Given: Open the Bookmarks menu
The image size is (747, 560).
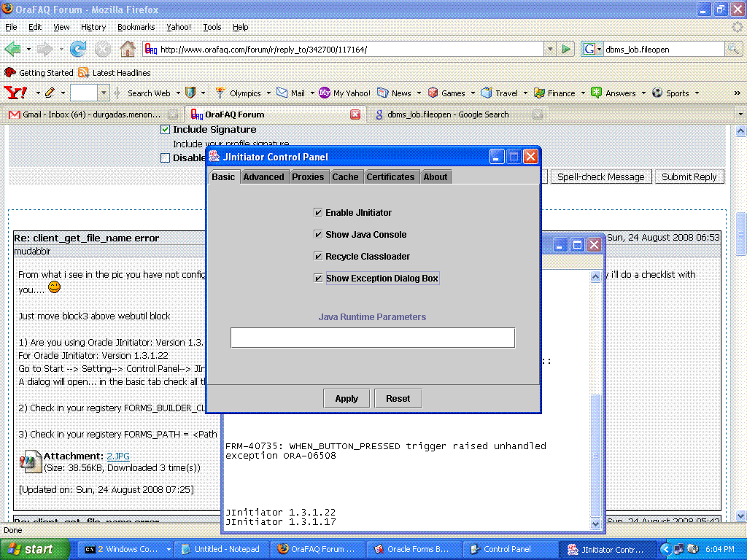Looking at the screenshot, I should point(136,27).
